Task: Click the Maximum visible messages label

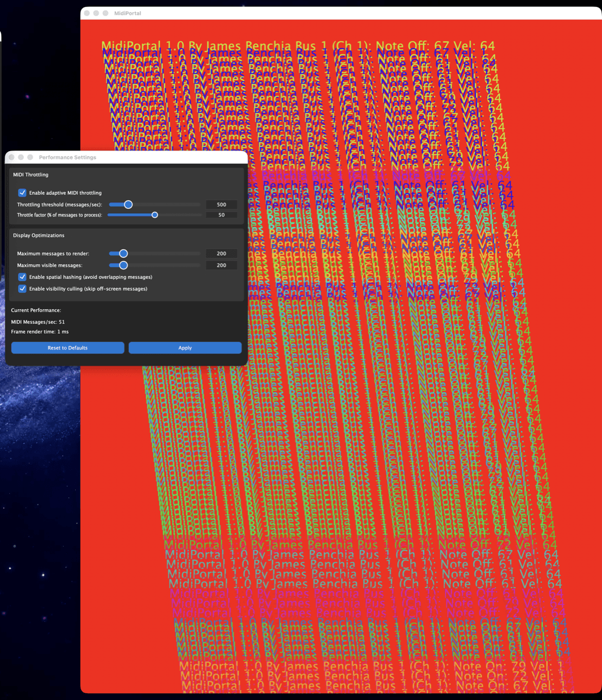Action: pyautogui.click(x=50, y=265)
